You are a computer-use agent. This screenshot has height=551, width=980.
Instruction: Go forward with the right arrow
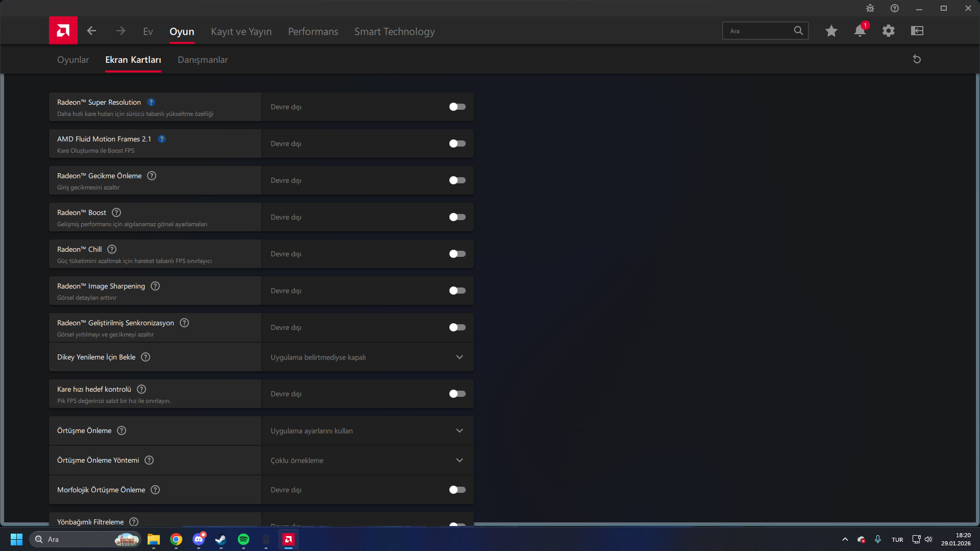121,31
